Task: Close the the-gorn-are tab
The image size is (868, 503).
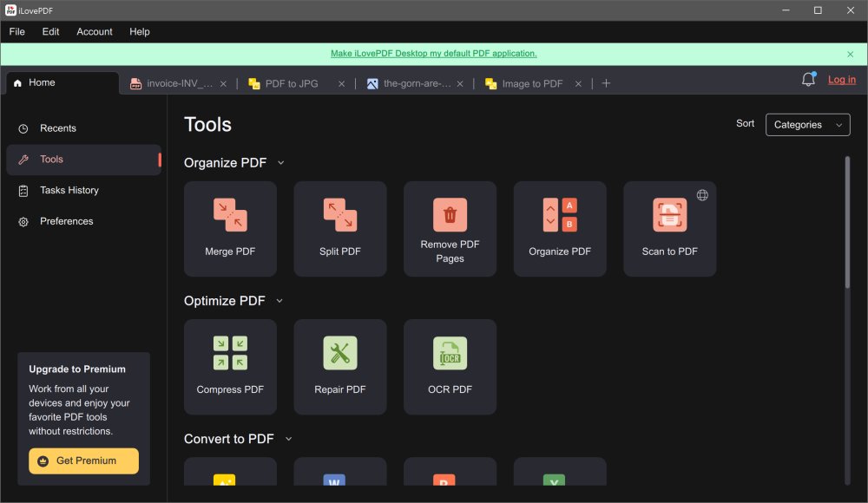Action: (460, 83)
